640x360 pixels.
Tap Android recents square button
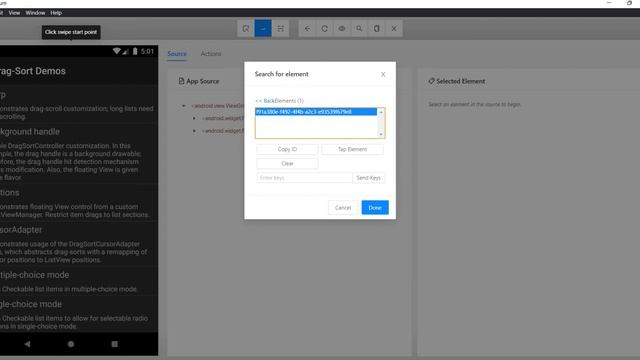click(115, 344)
